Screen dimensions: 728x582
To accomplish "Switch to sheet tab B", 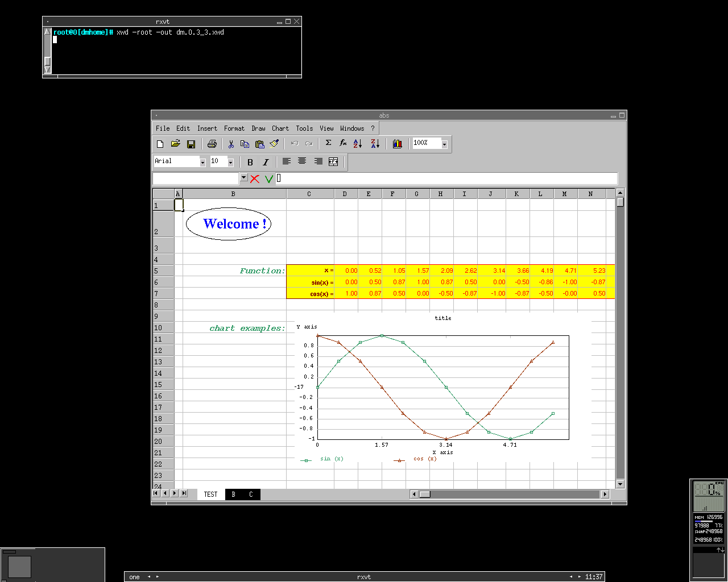I will click(x=233, y=494).
